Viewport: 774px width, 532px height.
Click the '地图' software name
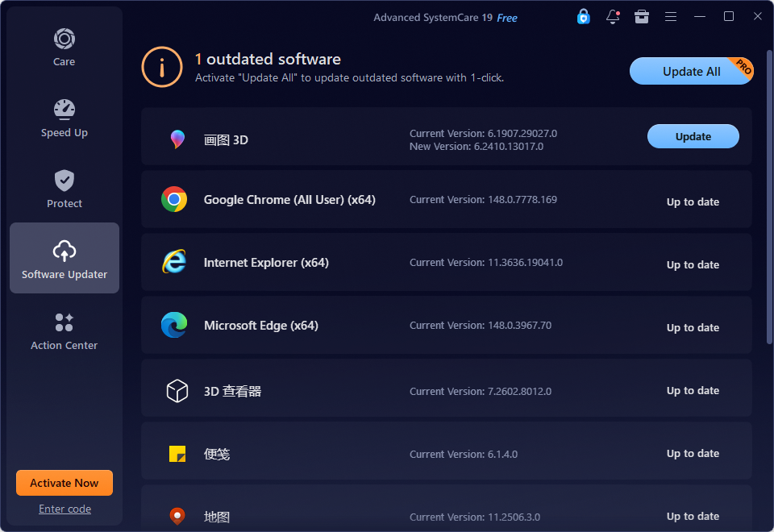217,517
